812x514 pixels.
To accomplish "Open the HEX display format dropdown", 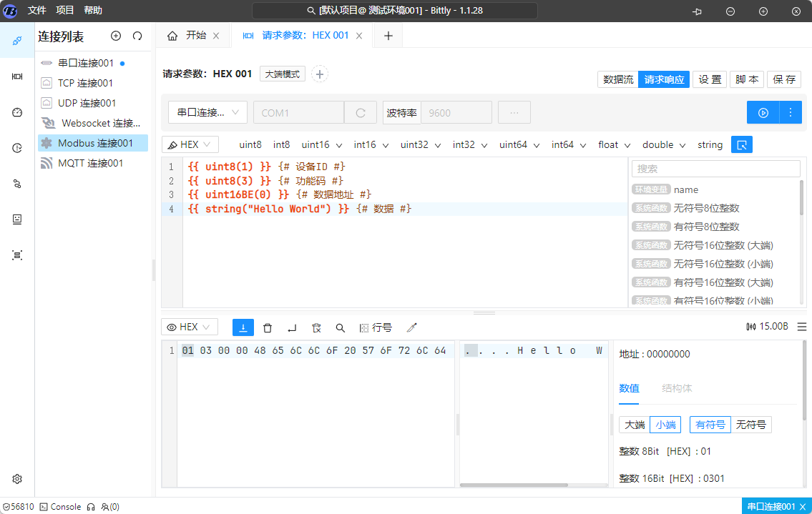I will pos(189,327).
